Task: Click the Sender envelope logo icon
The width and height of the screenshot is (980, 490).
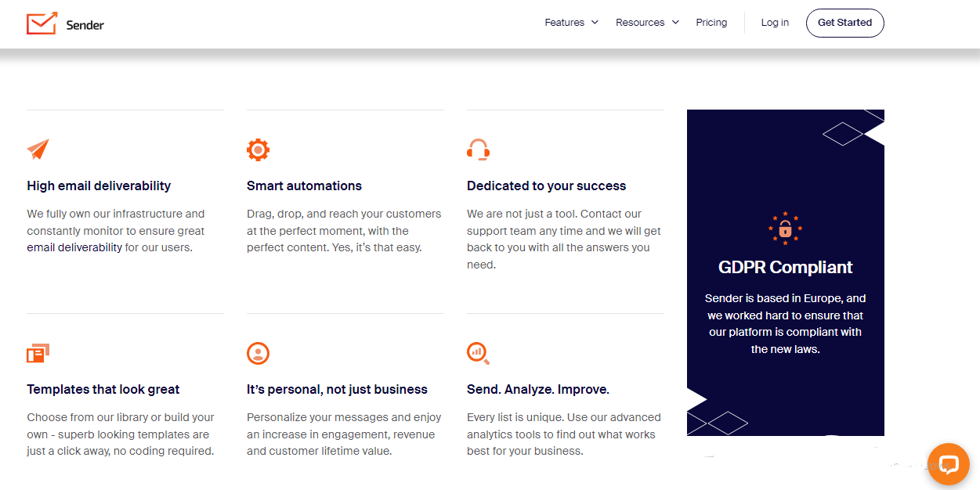Action: click(x=42, y=23)
